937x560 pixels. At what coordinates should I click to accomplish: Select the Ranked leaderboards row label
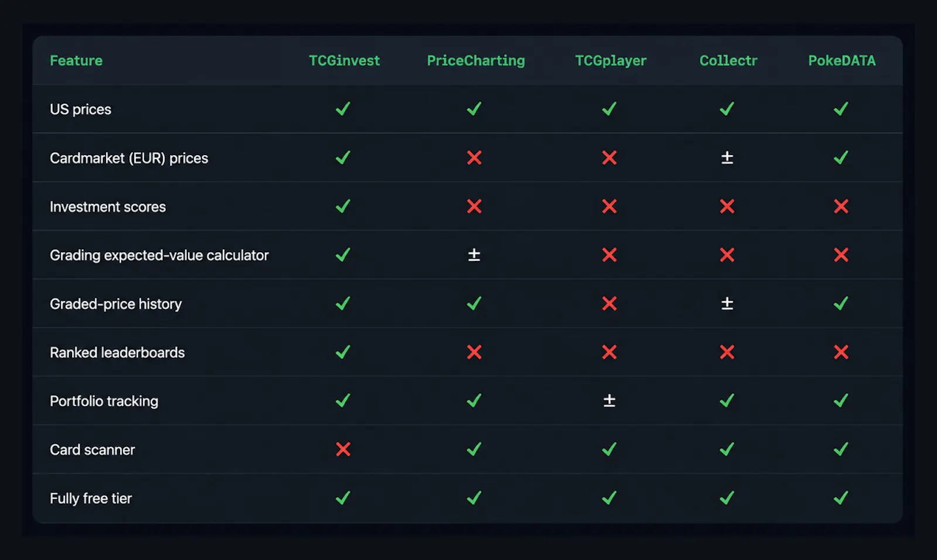click(117, 352)
